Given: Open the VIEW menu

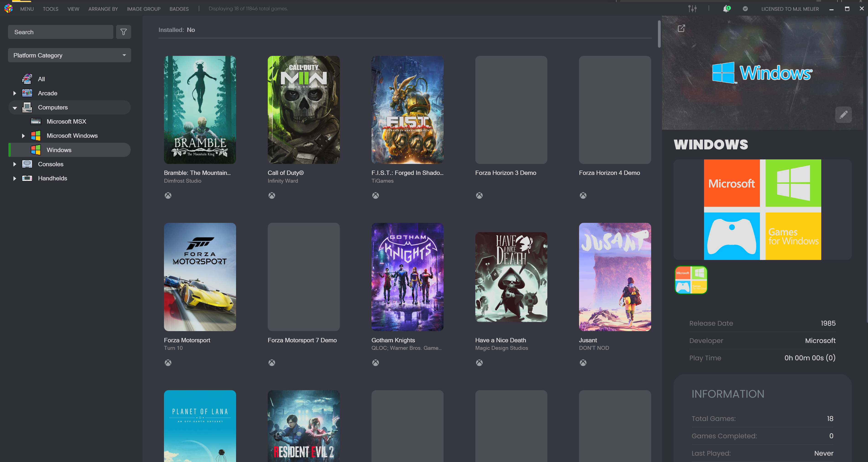Looking at the screenshot, I should [x=73, y=9].
